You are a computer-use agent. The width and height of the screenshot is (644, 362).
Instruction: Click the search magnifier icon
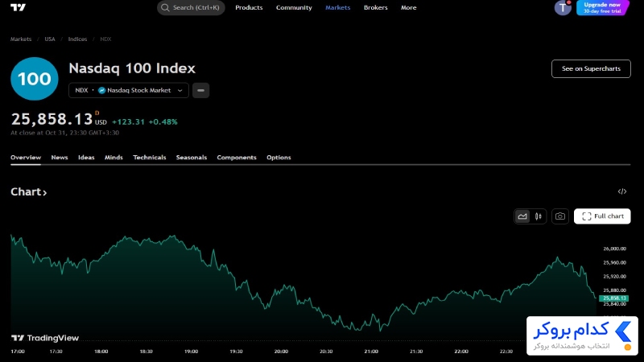(x=165, y=7)
